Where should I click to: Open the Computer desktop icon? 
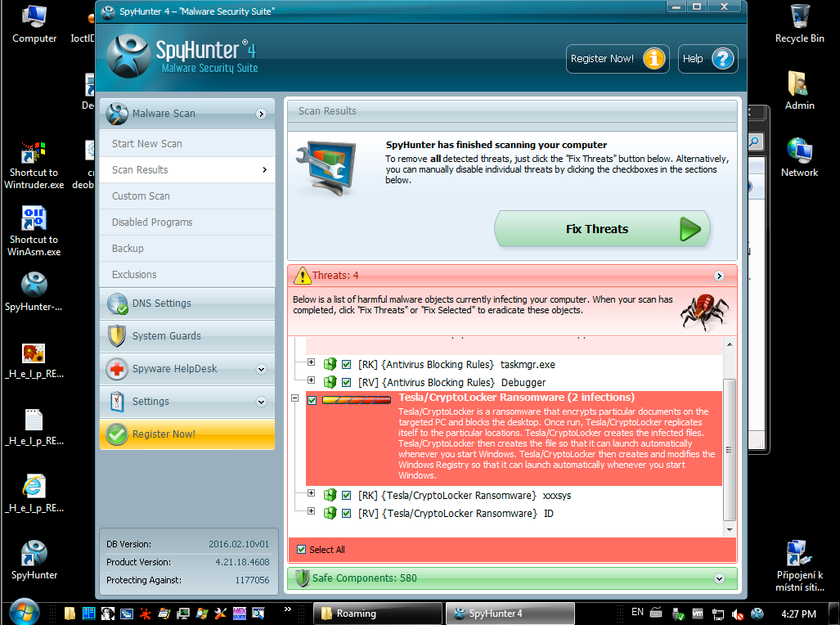tap(34, 24)
